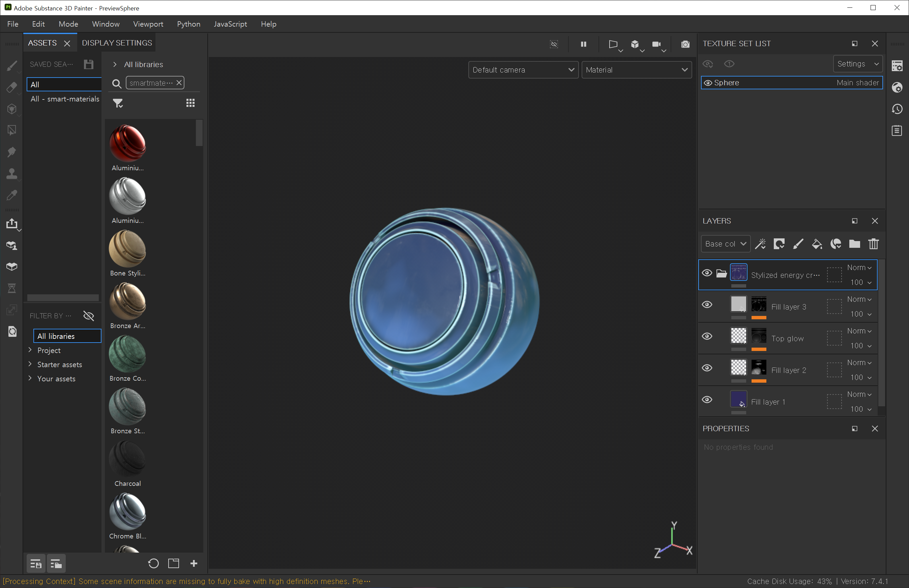Expand the Starter assets library tree
The image size is (909, 588).
tap(30, 364)
